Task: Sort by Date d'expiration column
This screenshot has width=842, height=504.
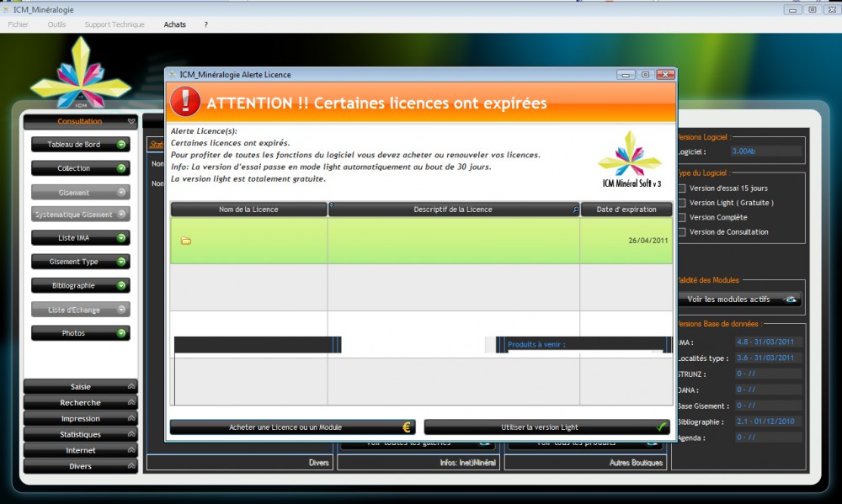Action: coord(626,210)
